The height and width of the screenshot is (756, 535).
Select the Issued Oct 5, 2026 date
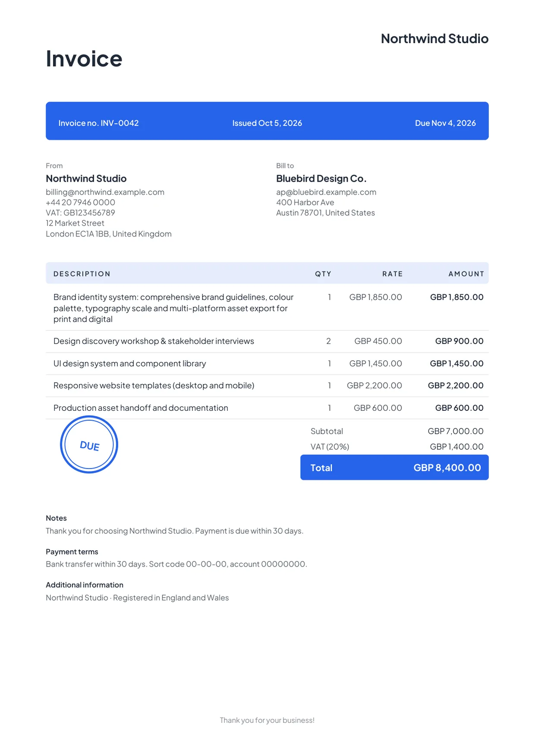(x=267, y=123)
